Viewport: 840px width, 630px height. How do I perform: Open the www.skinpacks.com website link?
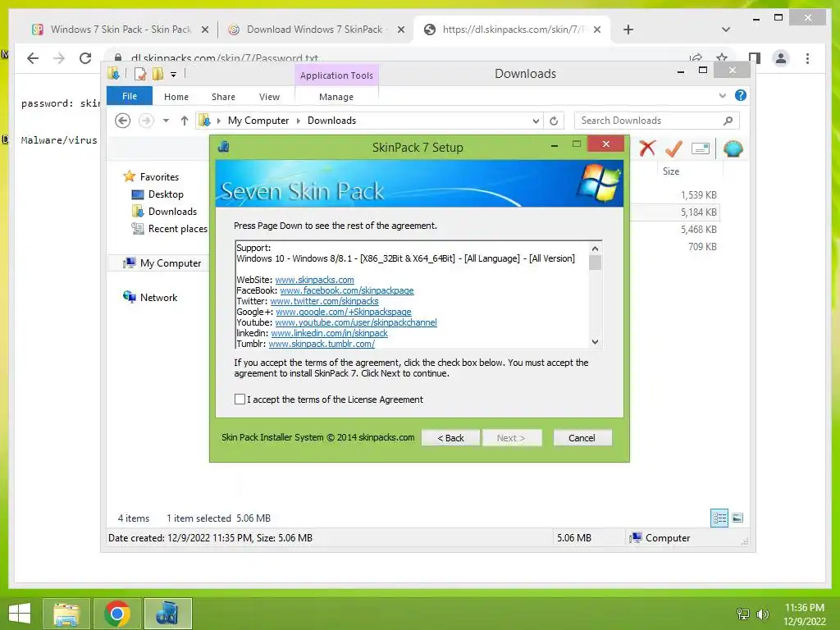point(314,280)
